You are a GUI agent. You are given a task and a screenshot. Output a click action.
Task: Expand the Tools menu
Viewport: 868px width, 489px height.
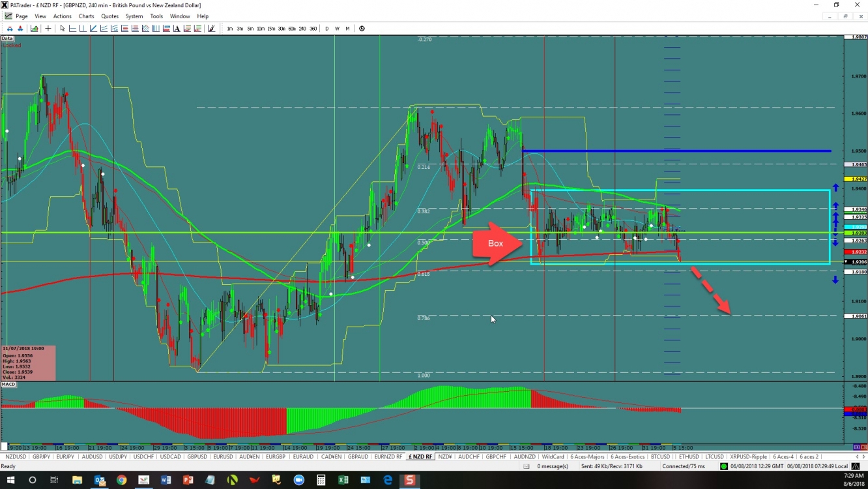point(156,16)
